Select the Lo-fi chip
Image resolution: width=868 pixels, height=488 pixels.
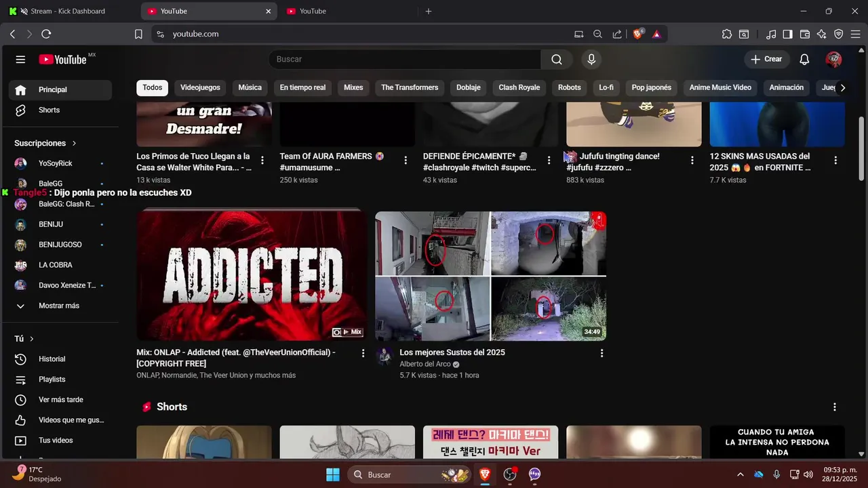click(606, 87)
